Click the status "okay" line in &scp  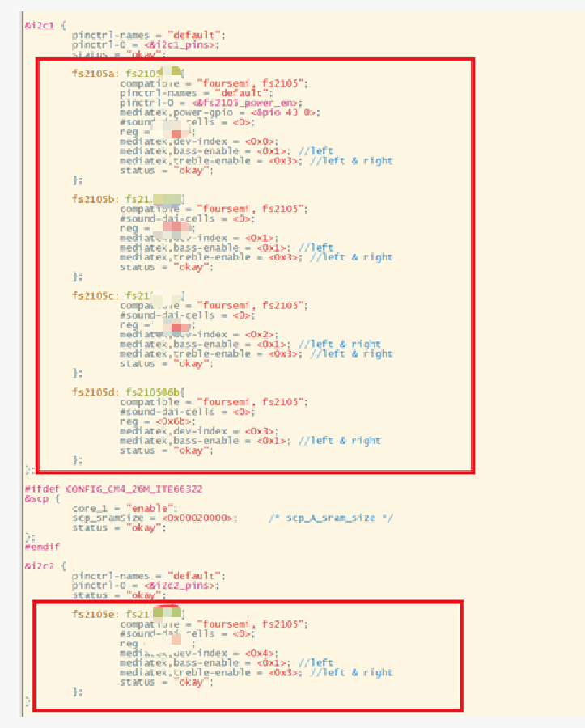click(119, 528)
